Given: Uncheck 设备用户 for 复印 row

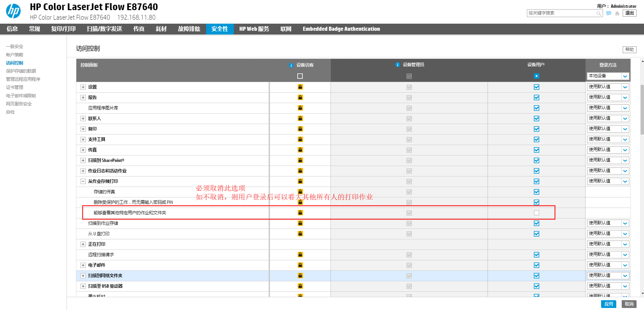Looking at the screenshot, I should coord(536,129).
